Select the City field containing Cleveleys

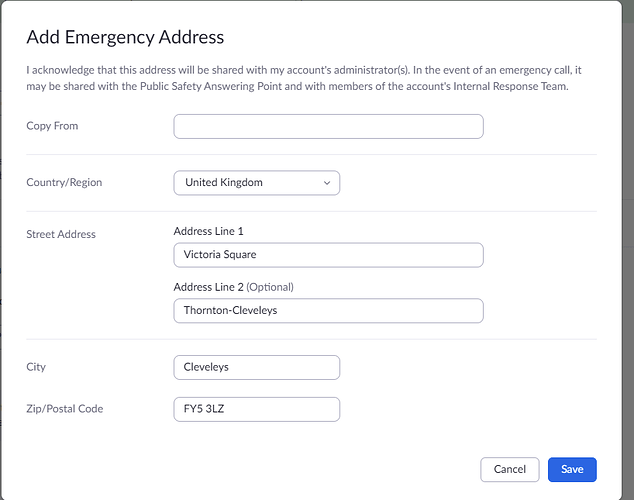coord(256,367)
